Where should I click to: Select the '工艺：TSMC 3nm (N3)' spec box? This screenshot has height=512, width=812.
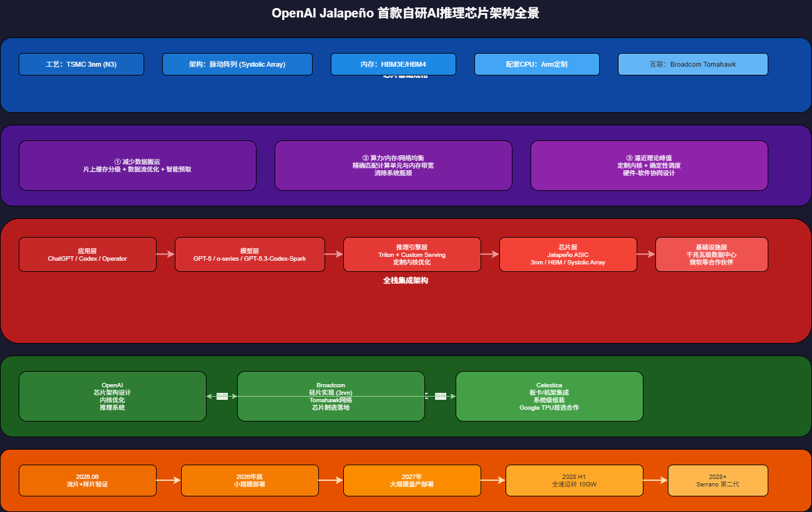coord(81,64)
